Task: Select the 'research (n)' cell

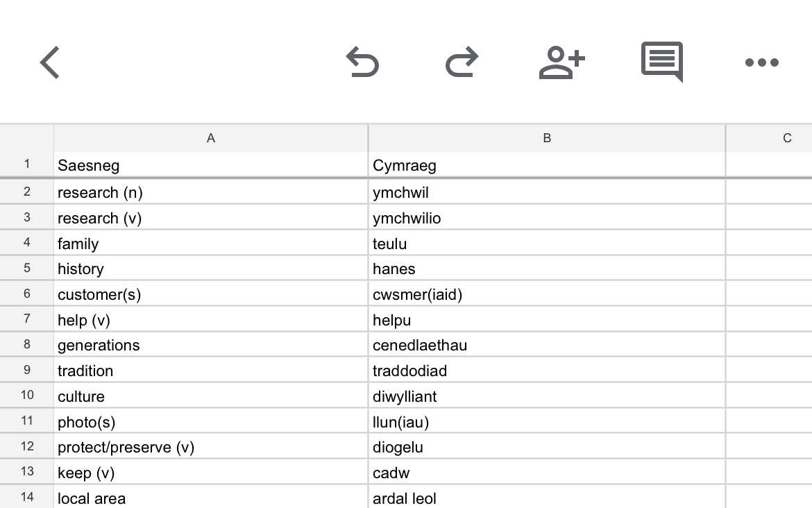Action: coord(211,192)
